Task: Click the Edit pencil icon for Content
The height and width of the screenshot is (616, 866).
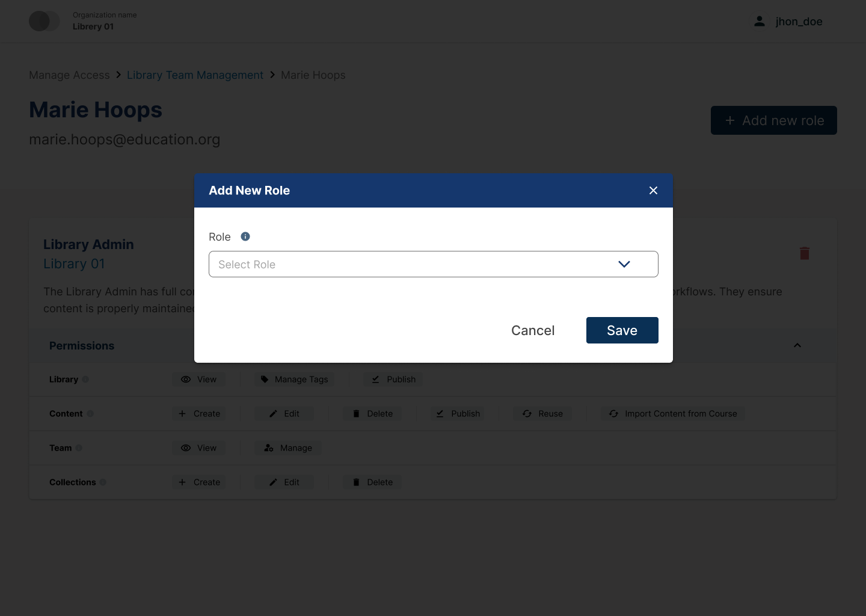Action: [272, 413]
